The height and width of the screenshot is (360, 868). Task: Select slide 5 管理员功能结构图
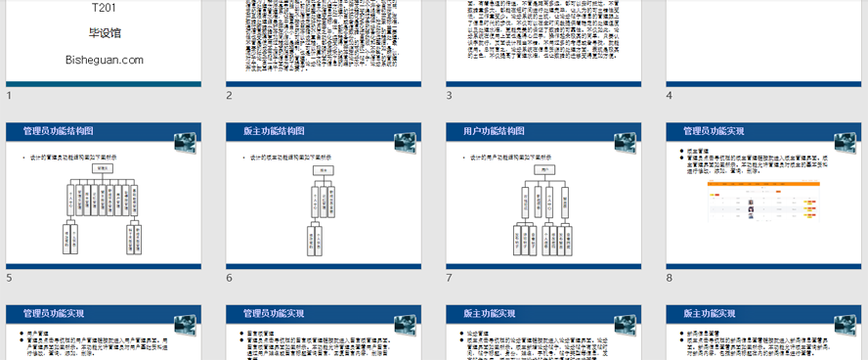point(104,196)
